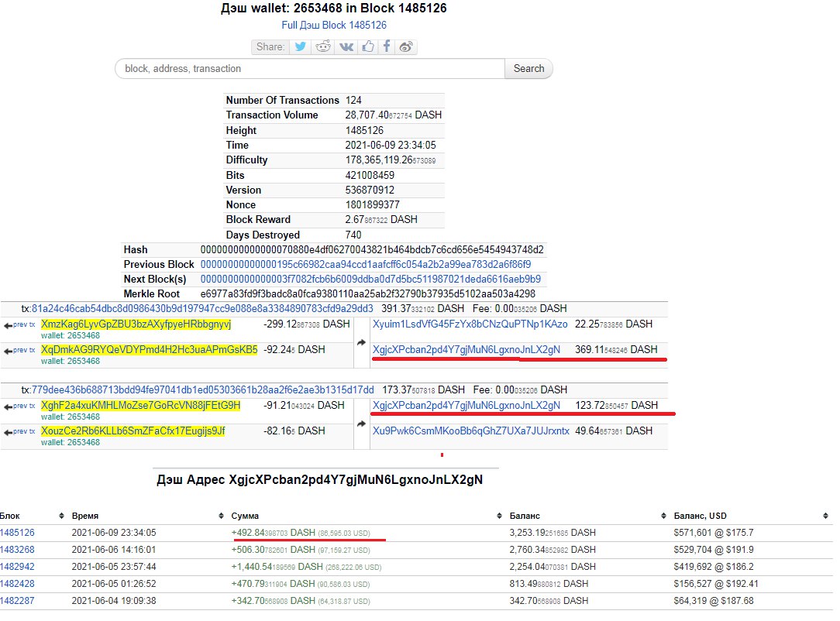Viewport: 840px width, 621px height.
Task: Click the Search button
Action: click(528, 68)
